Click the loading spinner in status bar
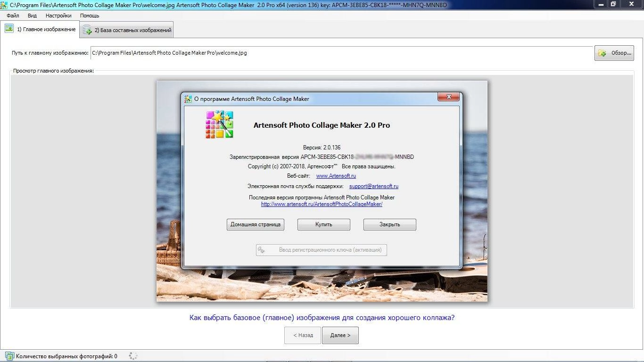This screenshot has width=644, height=362. point(133,356)
